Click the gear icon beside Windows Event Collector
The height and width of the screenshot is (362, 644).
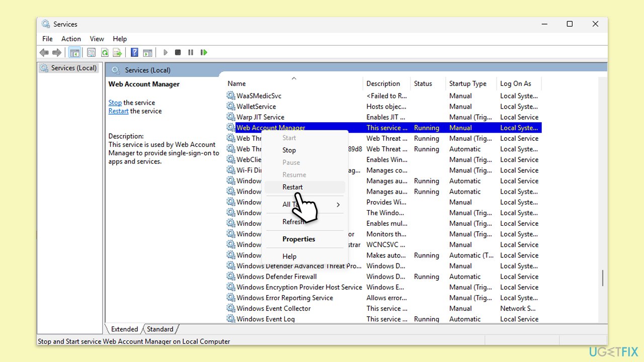[x=231, y=308]
